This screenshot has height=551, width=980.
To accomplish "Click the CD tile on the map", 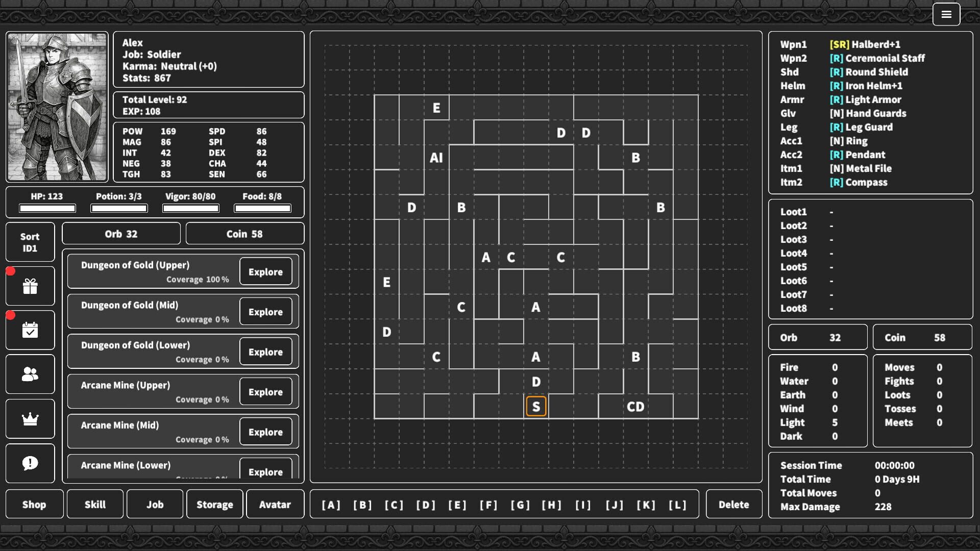I will [635, 407].
